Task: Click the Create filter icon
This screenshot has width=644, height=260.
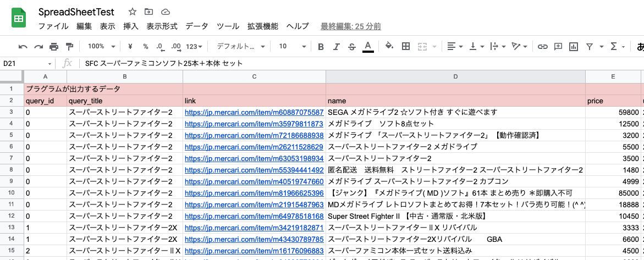Action: click(x=590, y=46)
